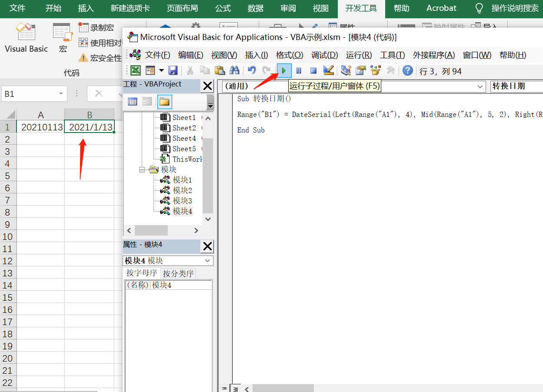Image resolution: width=543 pixels, height=392 pixels.
Task: Select 模块4 in project tree
Action: point(182,211)
